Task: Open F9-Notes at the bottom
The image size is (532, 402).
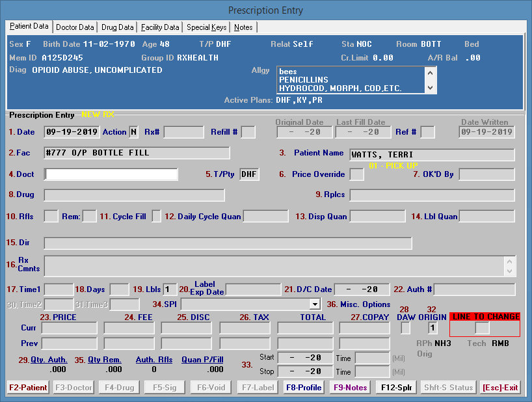Action: click(x=351, y=388)
